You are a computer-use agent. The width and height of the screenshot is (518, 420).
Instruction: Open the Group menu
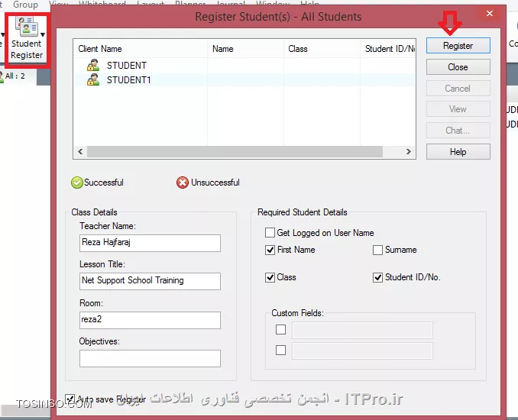coord(25,5)
